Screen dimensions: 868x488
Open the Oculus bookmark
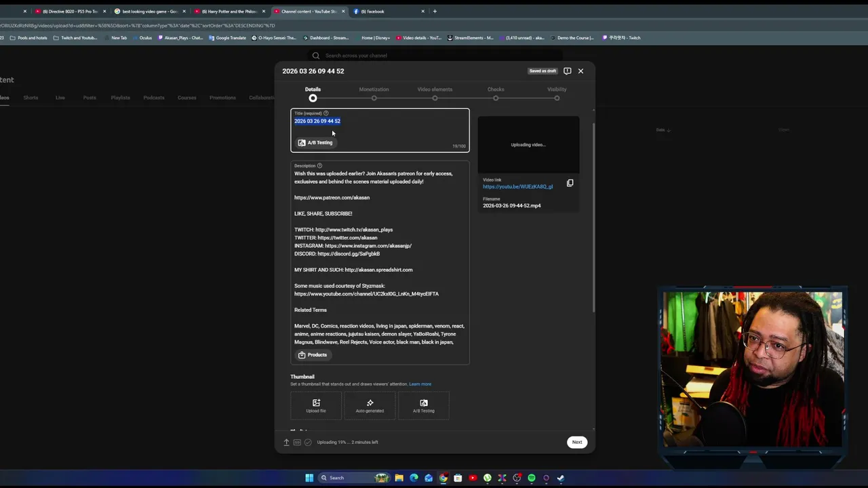(142, 38)
